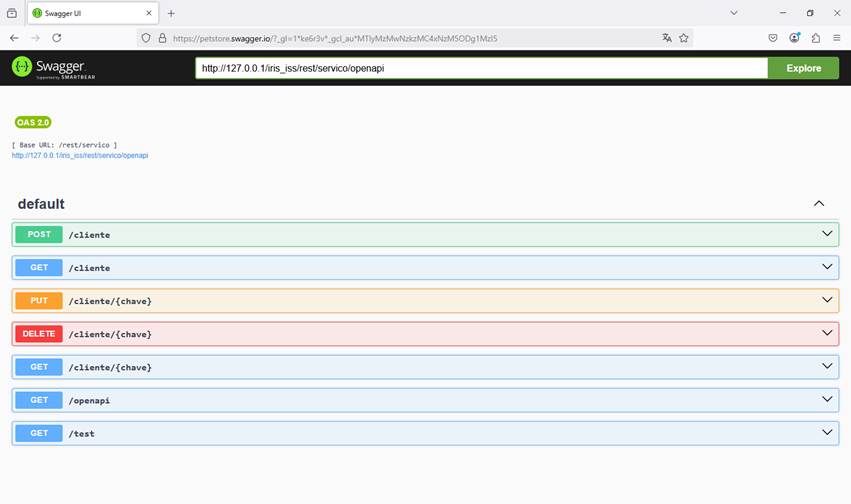This screenshot has width=851, height=504.
Task: Open a new tab with plus button
Action: pos(171,13)
